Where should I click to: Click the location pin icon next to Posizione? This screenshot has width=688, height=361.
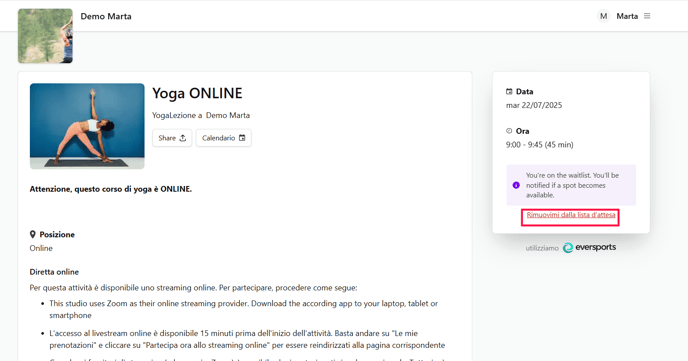[x=32, y=234]
